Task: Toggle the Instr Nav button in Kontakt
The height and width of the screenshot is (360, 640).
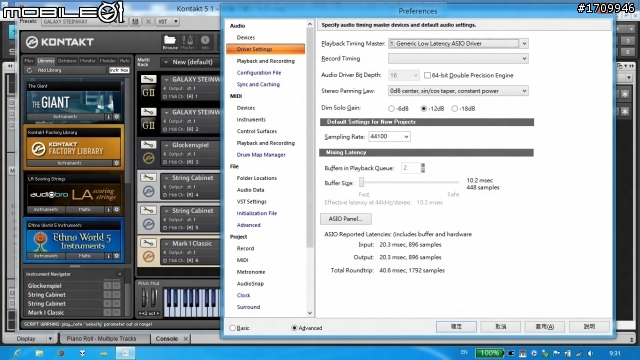Action: pos(119,70)
